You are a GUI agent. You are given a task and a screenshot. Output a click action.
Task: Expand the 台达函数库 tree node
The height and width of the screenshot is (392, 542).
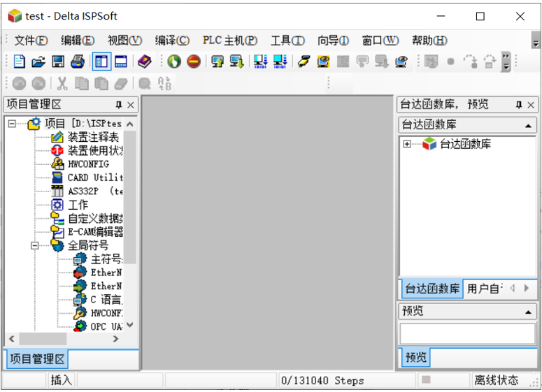click(407, 144)
